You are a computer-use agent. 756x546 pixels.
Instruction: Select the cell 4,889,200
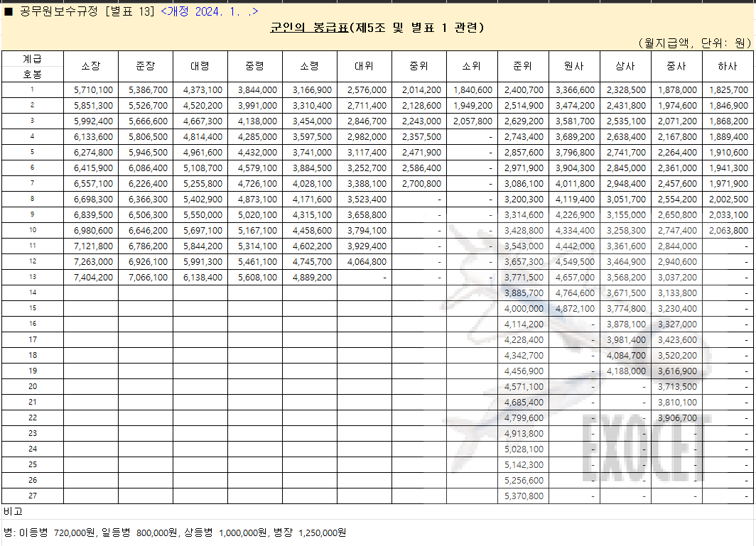click(310, 278)
